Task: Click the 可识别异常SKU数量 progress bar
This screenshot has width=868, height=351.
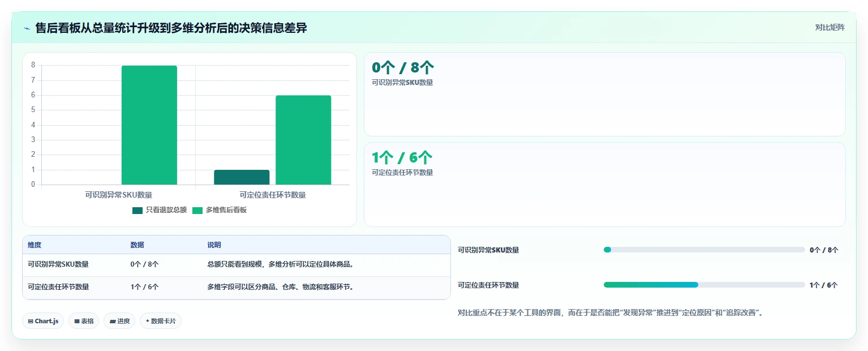Action: pyautogui.click(x=704, y=250)
